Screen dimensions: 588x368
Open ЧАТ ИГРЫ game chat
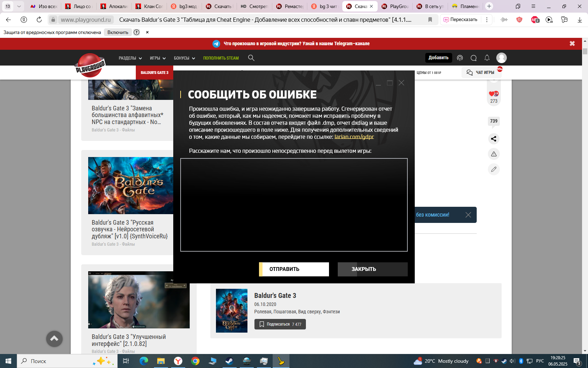pos(481,73)
